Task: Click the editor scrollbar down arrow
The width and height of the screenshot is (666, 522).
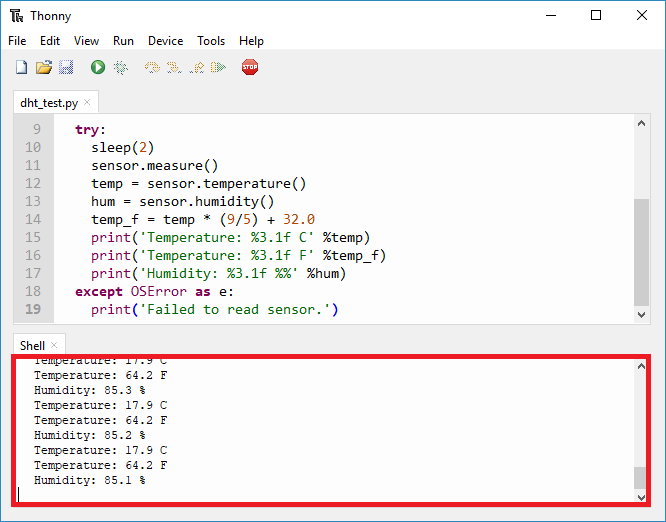Action: pos(641,315)
